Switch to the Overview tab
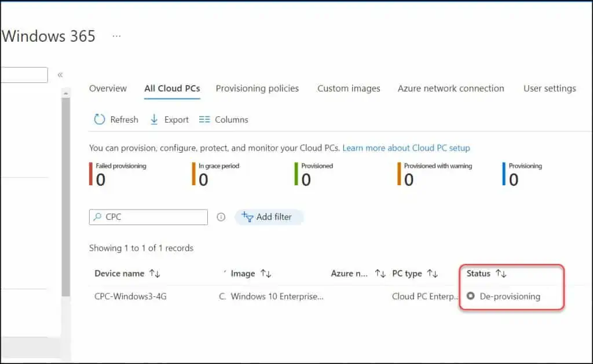 pos(108,89)
